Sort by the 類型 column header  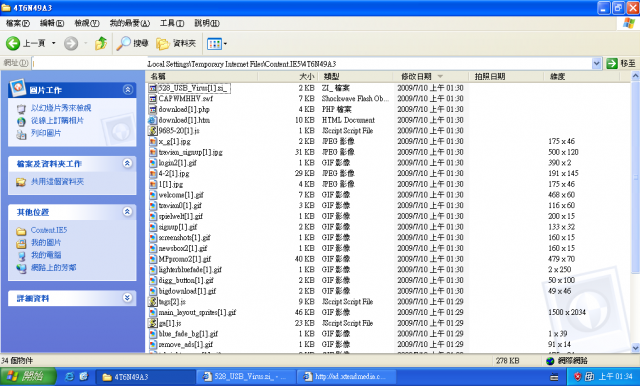[355, 76]
